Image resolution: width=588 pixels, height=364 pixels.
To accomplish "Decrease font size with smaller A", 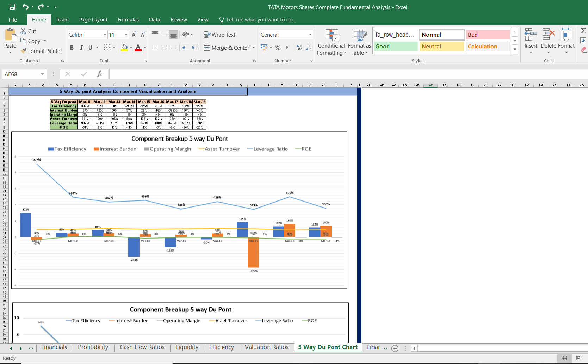I will pyautogui.click(x=143, y=35).
